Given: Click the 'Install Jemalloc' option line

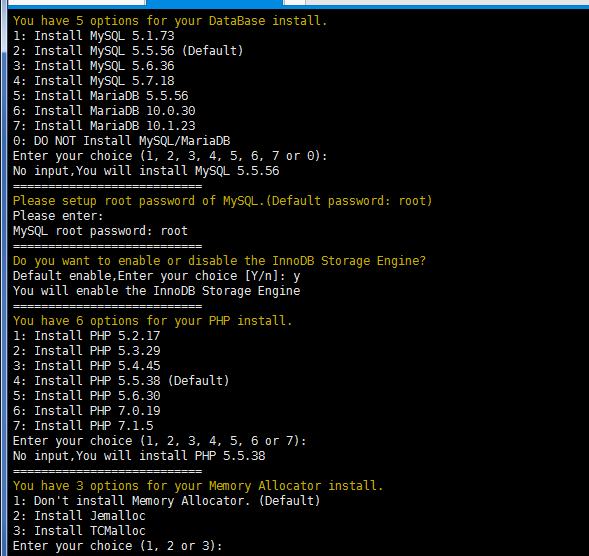Looking at the screenshot, I should point(79,516).
